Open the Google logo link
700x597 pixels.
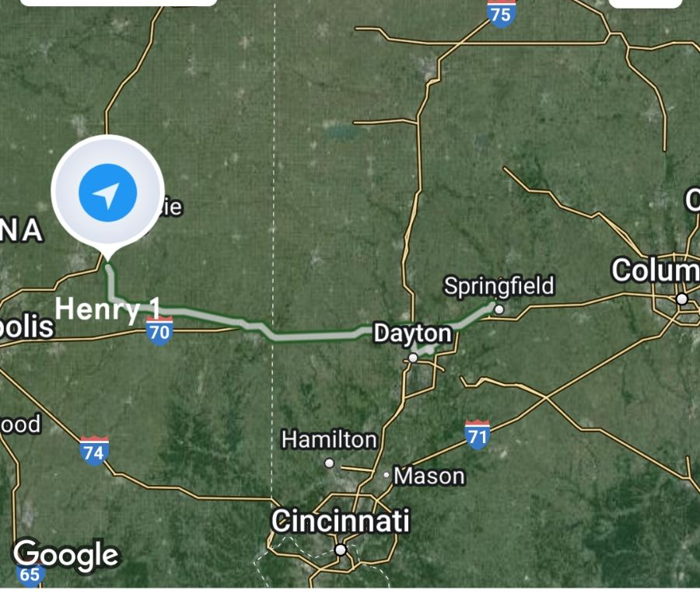tap(65, 554)
